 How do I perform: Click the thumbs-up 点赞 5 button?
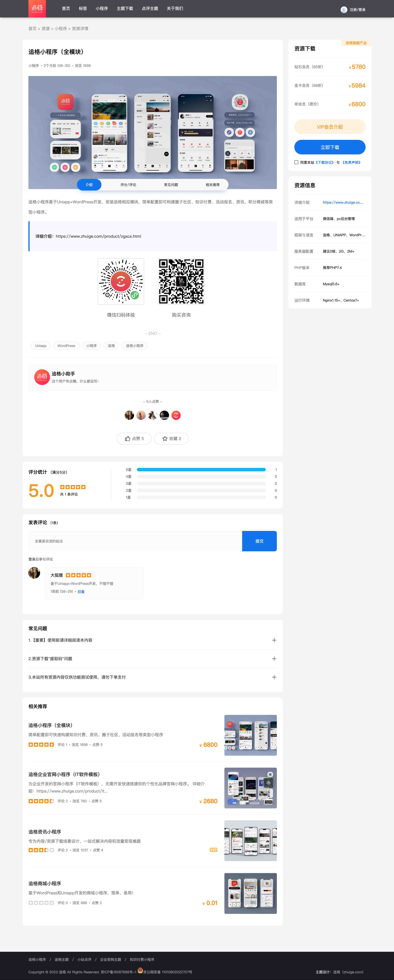click(134, 438)
